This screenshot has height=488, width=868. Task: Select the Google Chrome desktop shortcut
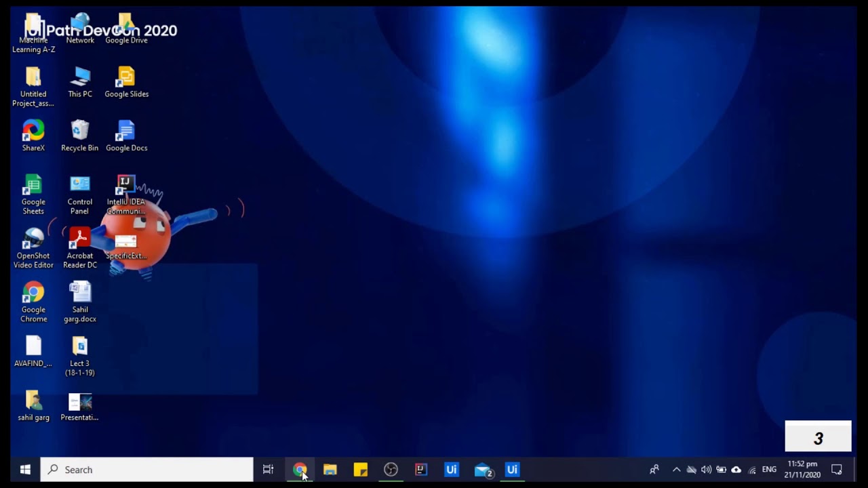[33, 303]
